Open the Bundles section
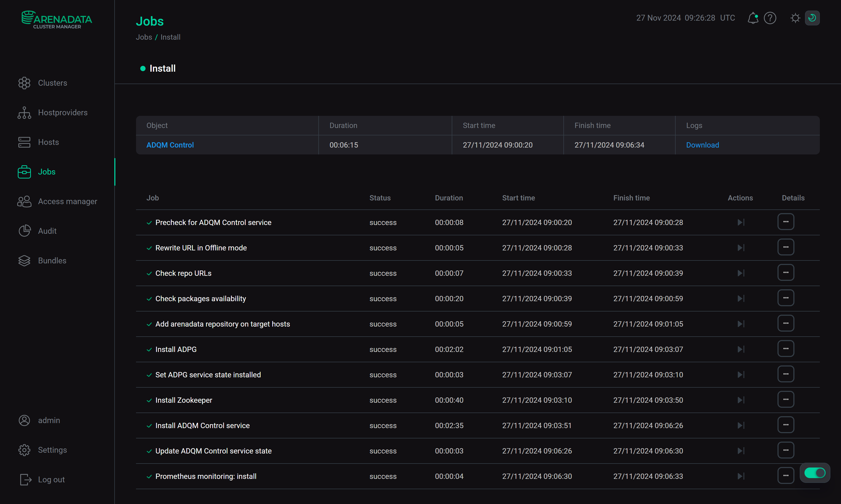Image resolution: width=841 pixels, height=504 pixels. [52, 260]
